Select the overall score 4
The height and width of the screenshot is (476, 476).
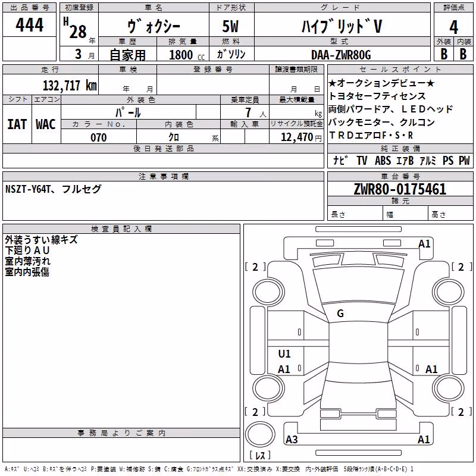coord(453,27)
